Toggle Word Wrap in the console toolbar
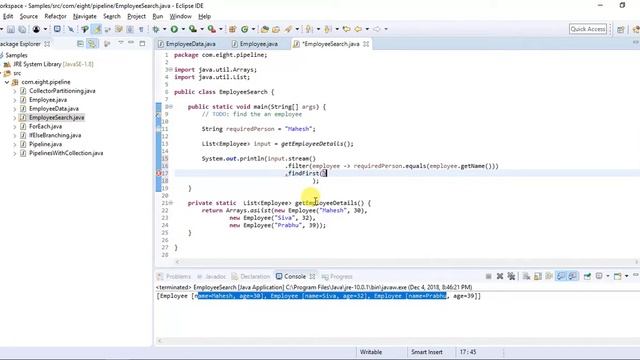 (549, 276)
